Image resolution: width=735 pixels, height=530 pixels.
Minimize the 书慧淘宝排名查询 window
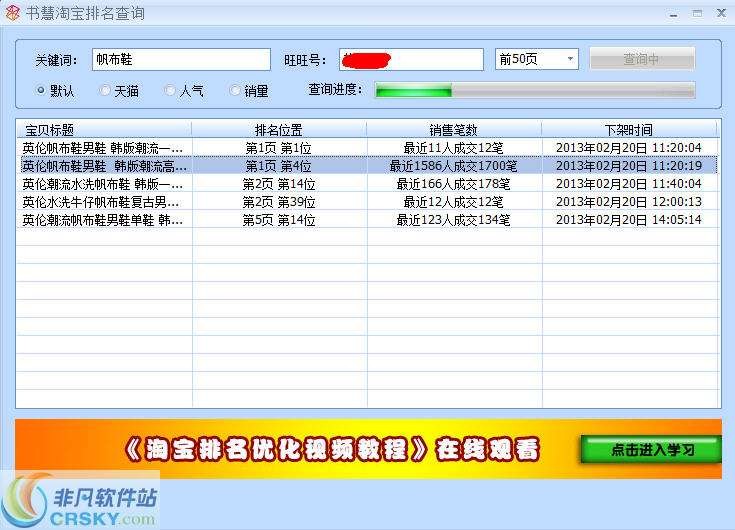pyautogui.click(x=674, y=14)
